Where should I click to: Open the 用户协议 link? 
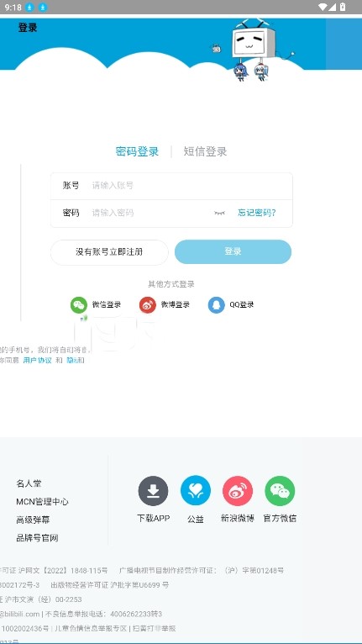coord(37,360)
